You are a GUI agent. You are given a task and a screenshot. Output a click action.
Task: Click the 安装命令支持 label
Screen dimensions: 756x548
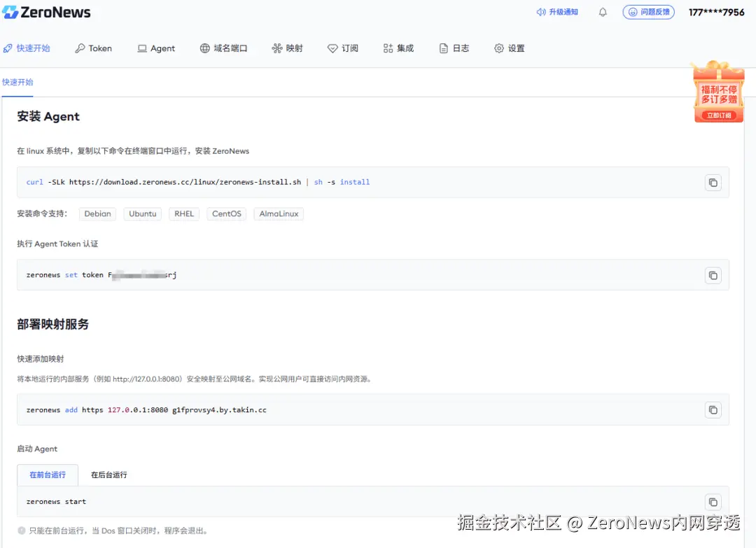coord(42,213)
